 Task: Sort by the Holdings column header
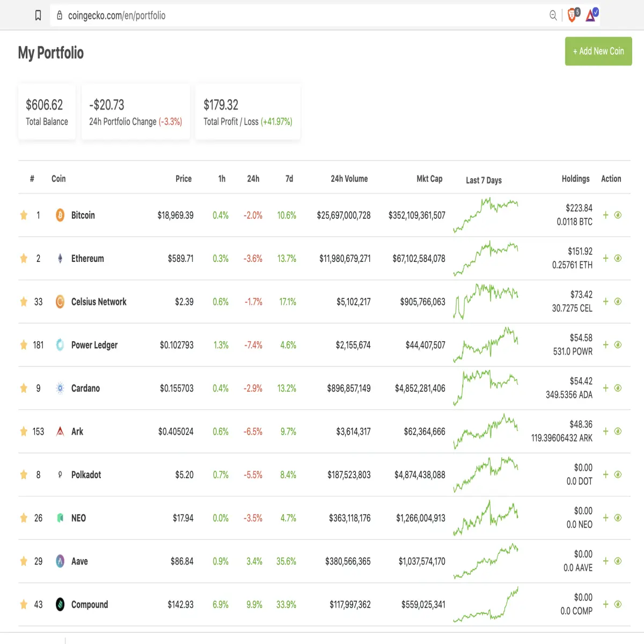coord(575,179)
